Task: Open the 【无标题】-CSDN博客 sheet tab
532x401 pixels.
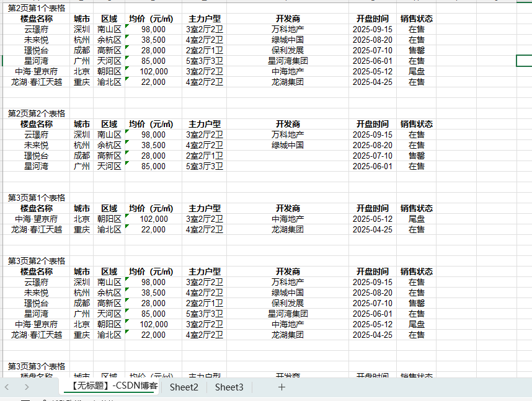Action: click(x=114, y=387)
